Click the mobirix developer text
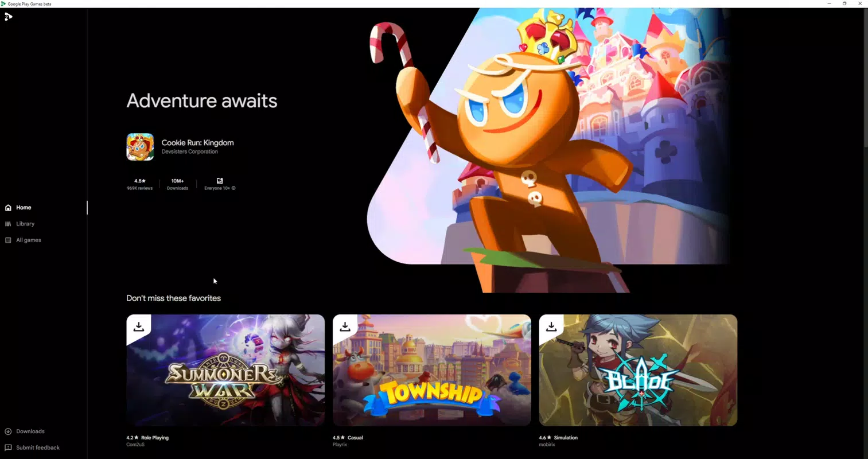868x459 pixels. pyautogui.click(x=547, y=445)
